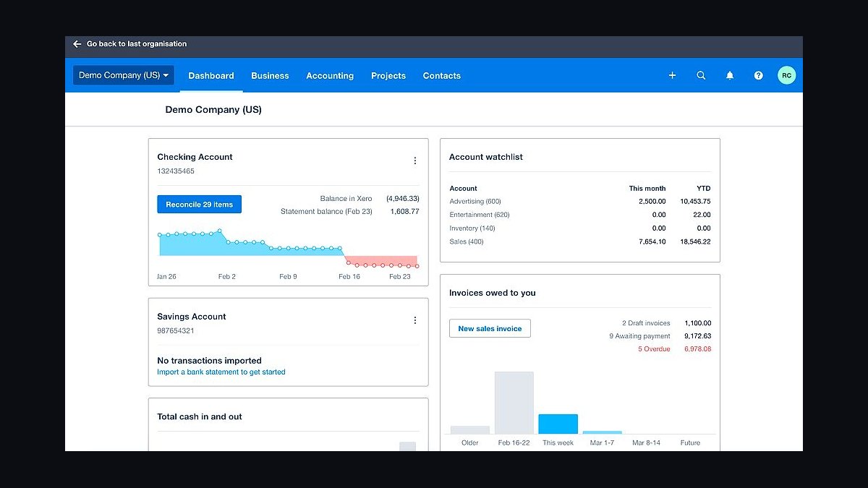Open the plus create-new icon
The image size is (868, 488).
pos(672,75)
